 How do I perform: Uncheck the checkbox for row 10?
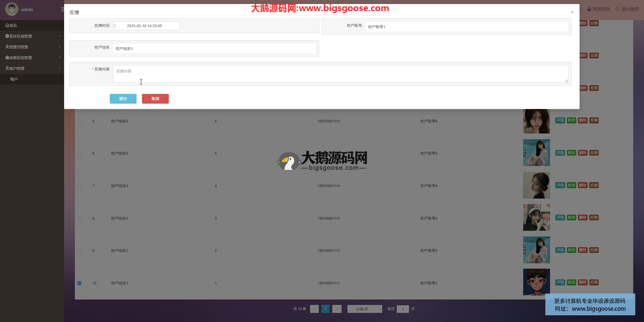(x=80, y=283)
